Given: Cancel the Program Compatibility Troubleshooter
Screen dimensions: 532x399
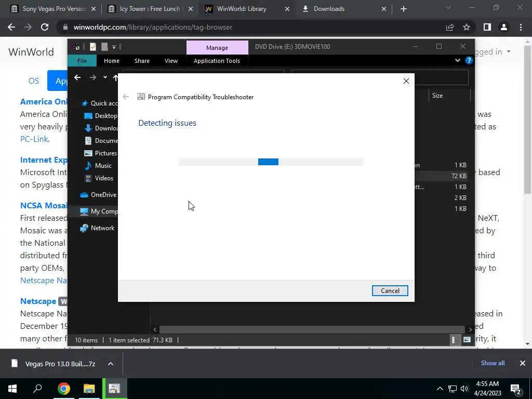Looking at the screenshot, I should pyautogui.click(x=390, y=291).
